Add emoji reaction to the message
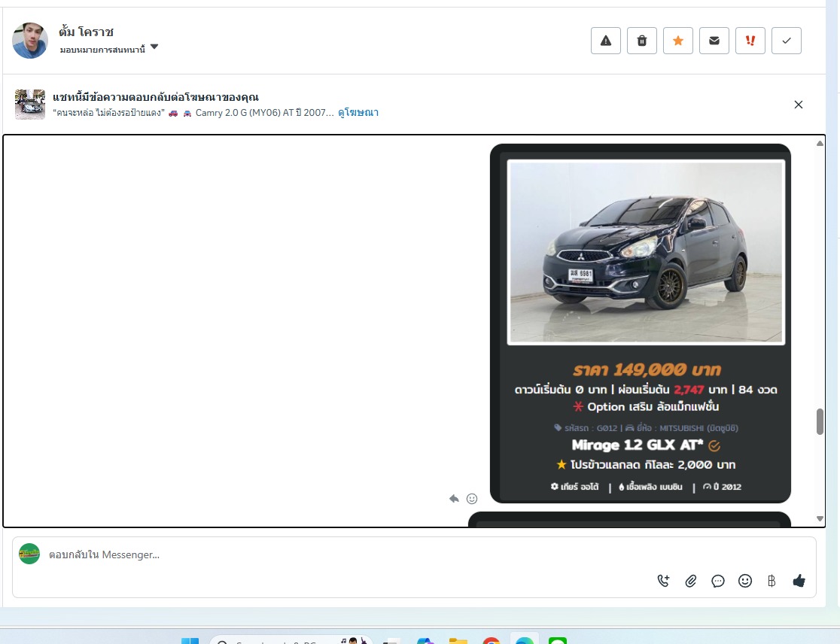The image size is (840, 644). click(471, 498)
